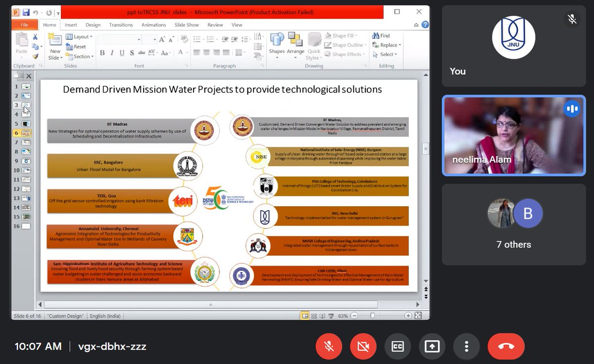
Task: Apply bullet list formatting
Action: click(198, 39)
